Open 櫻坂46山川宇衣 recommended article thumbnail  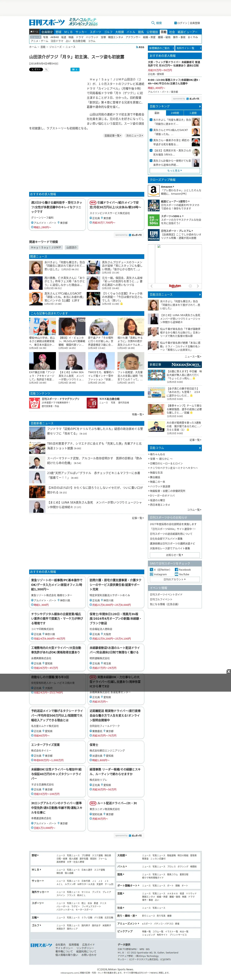tap(42, 326)
